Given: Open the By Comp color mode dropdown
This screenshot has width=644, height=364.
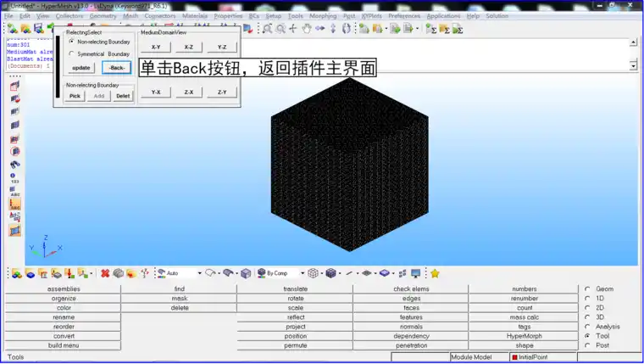Looking at the screenshot, I should pos(303,273).
